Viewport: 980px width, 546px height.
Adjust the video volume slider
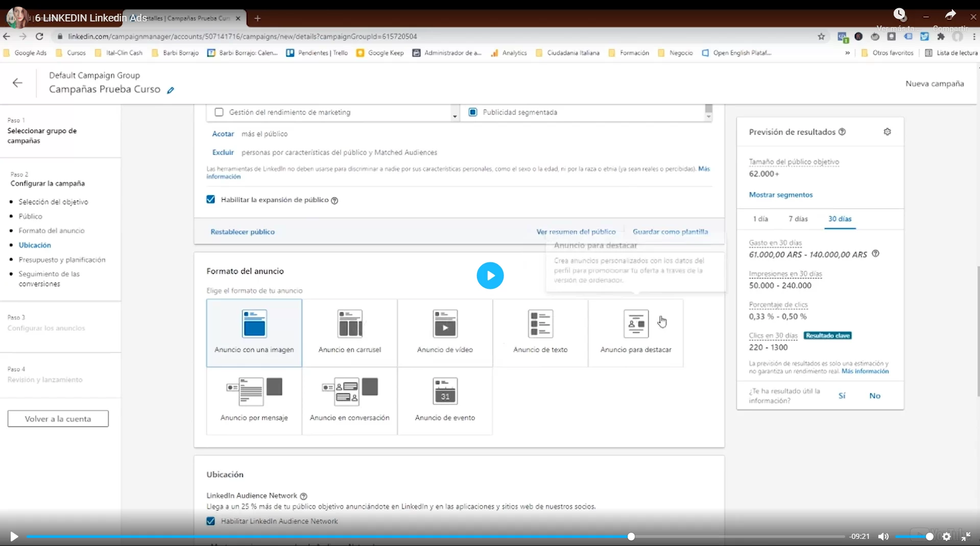pyautogui.click(x=914, y=536)
